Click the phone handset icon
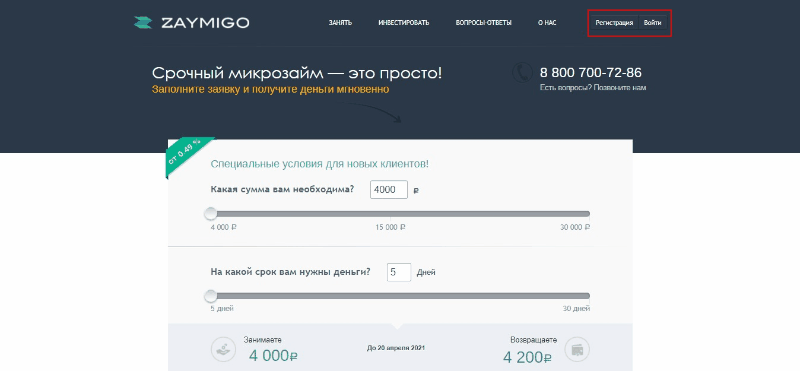 point(522,72)
